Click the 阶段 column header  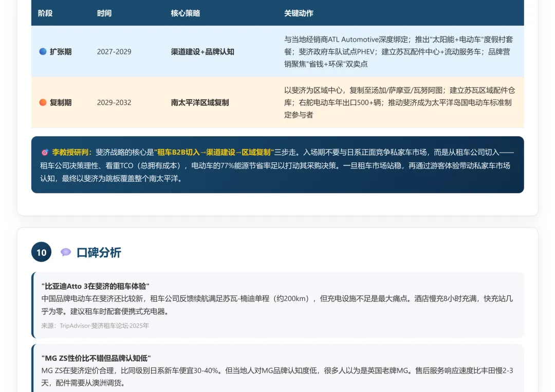click(45, 13)
